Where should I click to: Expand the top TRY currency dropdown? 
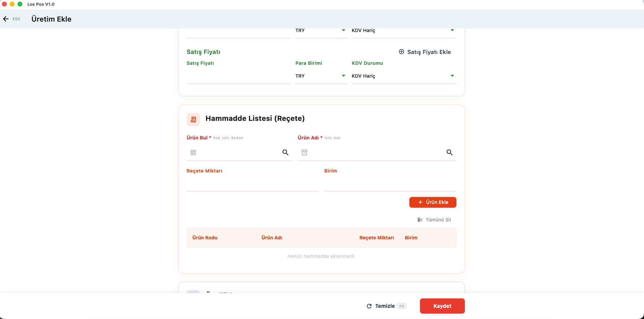tap(321, 30)
